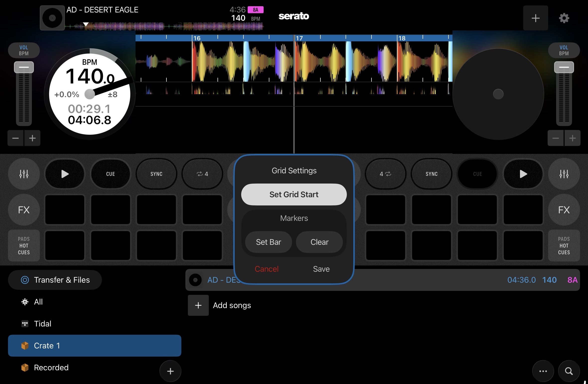The image size is (588, 384).
Task: Enable SYNC on the right deck
Action: pyautogui.click(x=432, y=174)
